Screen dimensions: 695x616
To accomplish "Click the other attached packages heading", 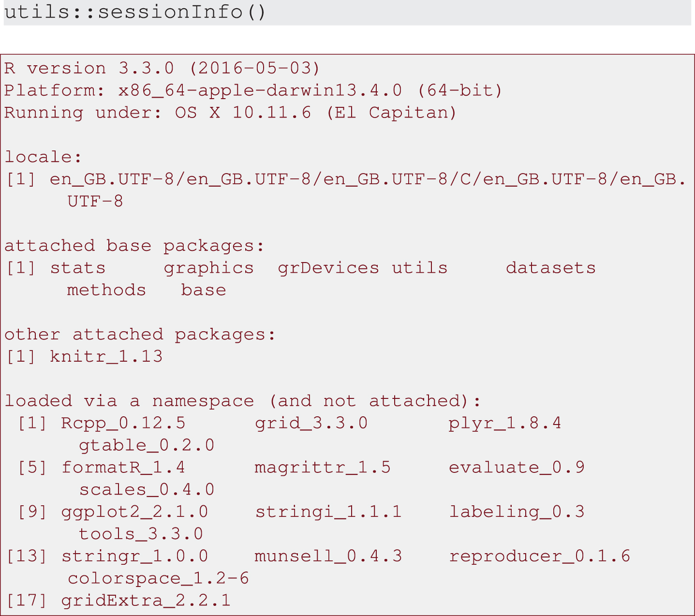I will [x=140, y=335].
